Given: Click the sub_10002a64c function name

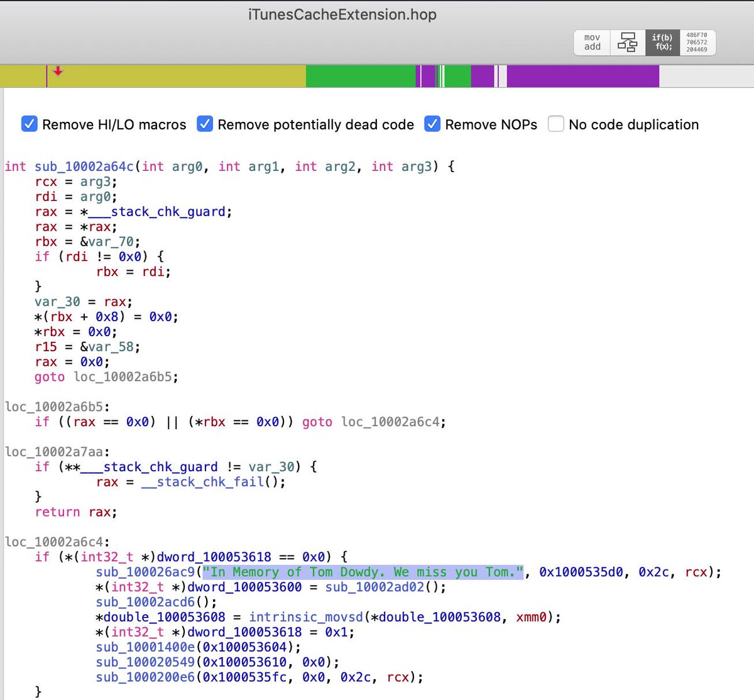Looking at the screenshot, I should [x=84, y=167].
